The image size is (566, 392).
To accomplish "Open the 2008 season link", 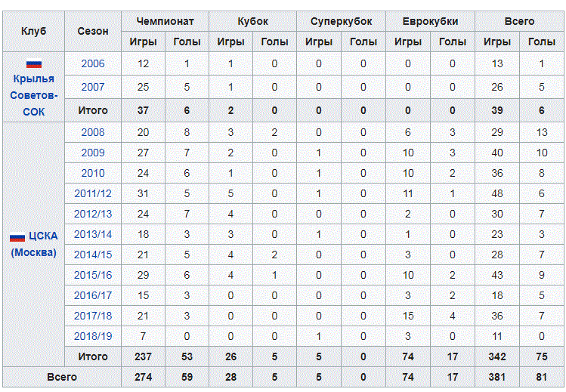I will (93, 132).
